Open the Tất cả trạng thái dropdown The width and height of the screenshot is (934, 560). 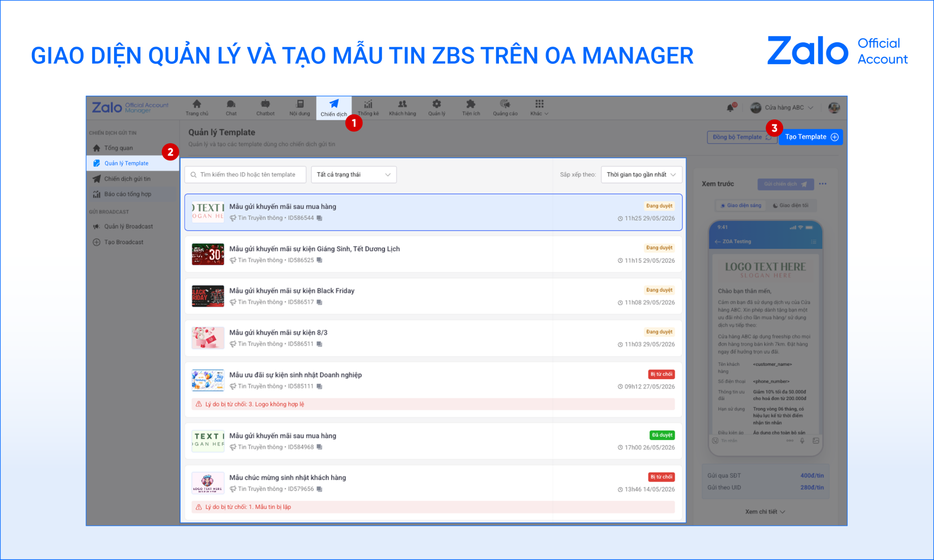click(x=353, y=175)
